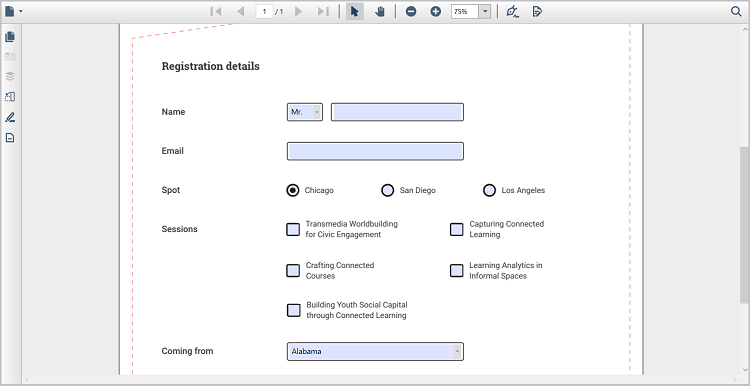The width and height of the screenshot is (750, 386).
Task: Expand the file menu arrow
Action: point(21,11)
